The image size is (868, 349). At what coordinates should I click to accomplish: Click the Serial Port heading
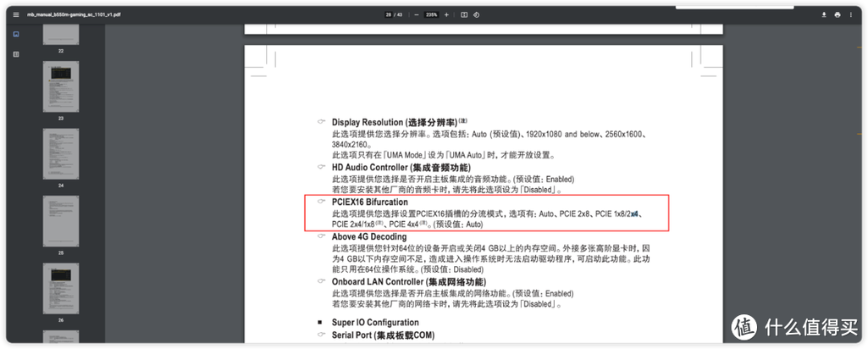(383, 335)
